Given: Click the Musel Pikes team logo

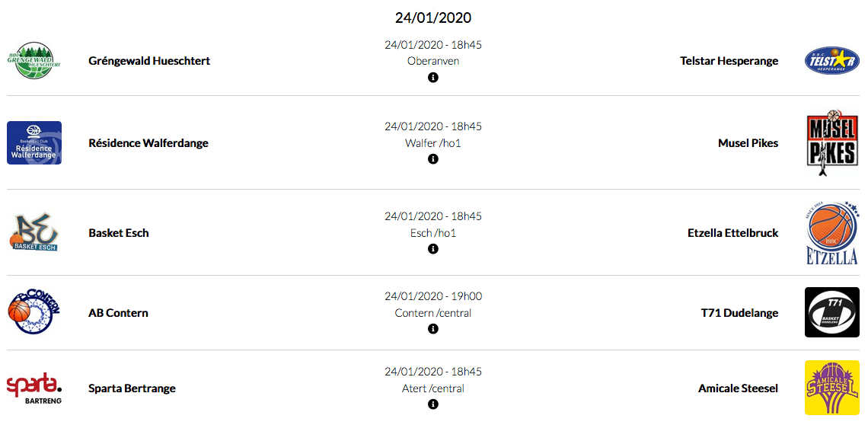Looking at the screenshot, I should (x=831, y=143).
